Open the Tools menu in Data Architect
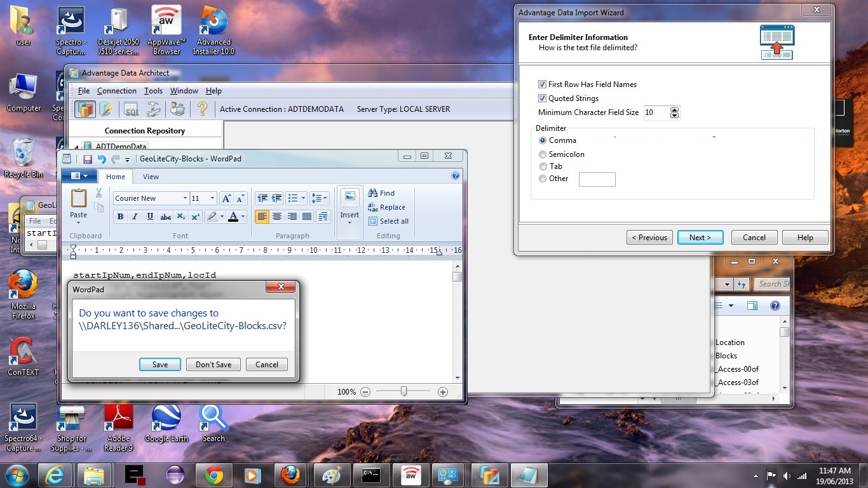This screenshot has height=488, width=868. [153, 91]
